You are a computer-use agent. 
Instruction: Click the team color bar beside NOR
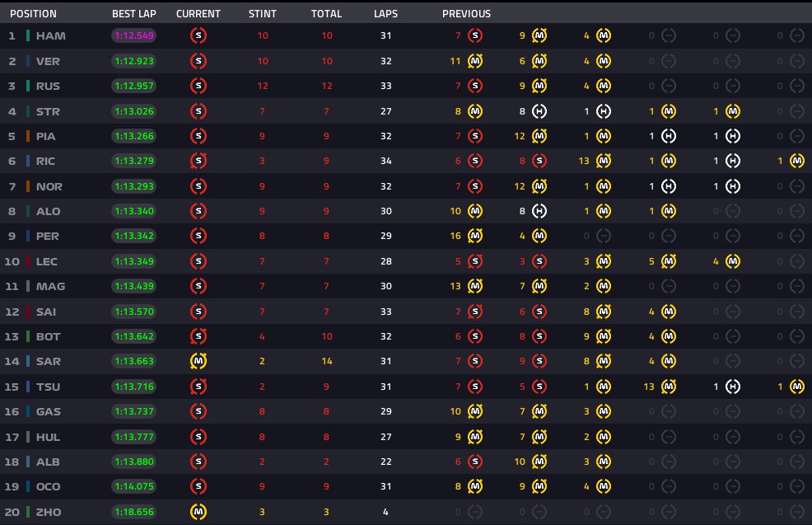(28, 186)
